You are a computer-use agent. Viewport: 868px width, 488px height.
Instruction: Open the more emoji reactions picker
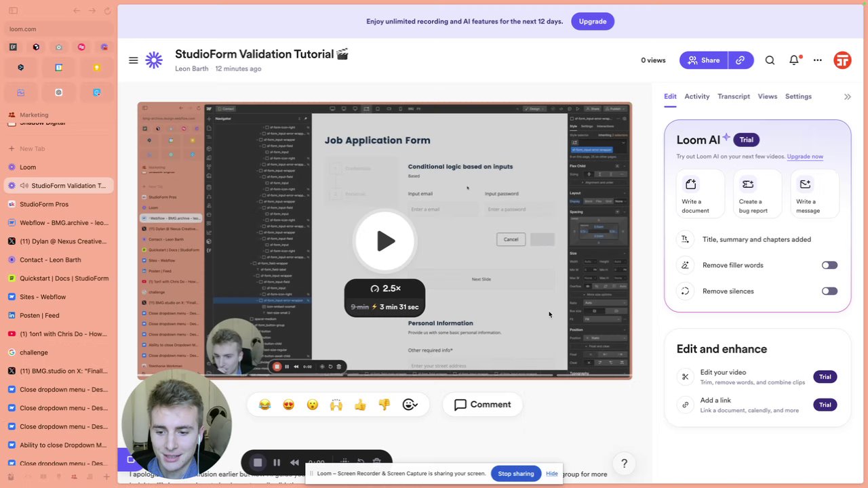coord(410,405)
